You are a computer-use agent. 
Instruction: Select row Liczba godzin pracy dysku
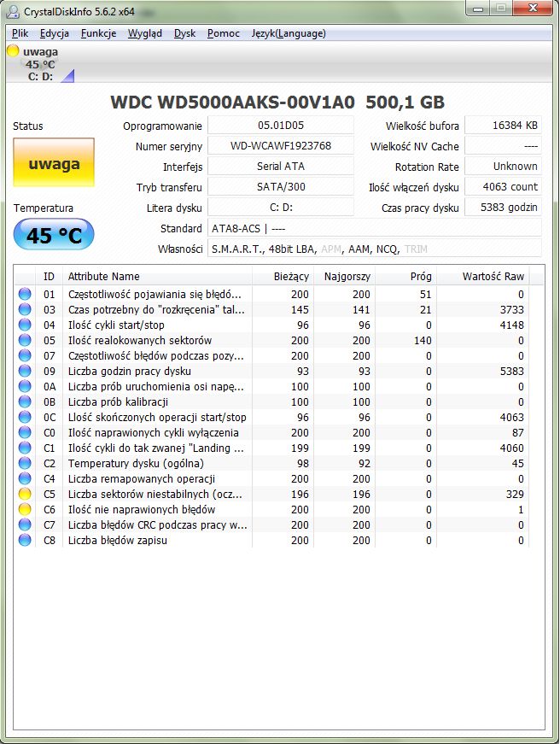[271, 371]
